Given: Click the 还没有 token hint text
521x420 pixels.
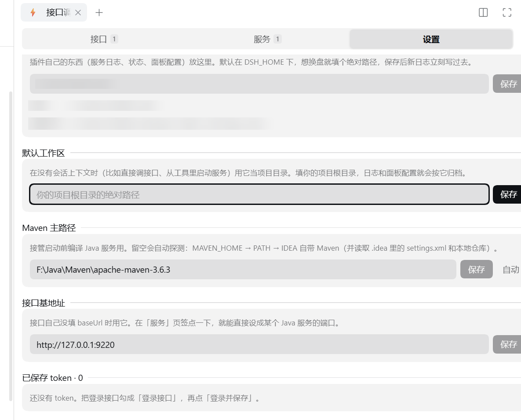Looking at the screenshot, I should tap(145, 398).
